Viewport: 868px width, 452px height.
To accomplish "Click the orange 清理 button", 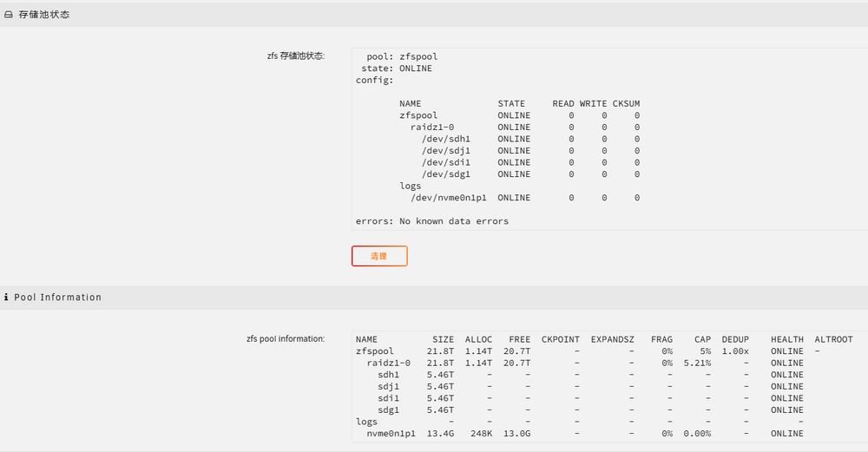I will point(379,256).
